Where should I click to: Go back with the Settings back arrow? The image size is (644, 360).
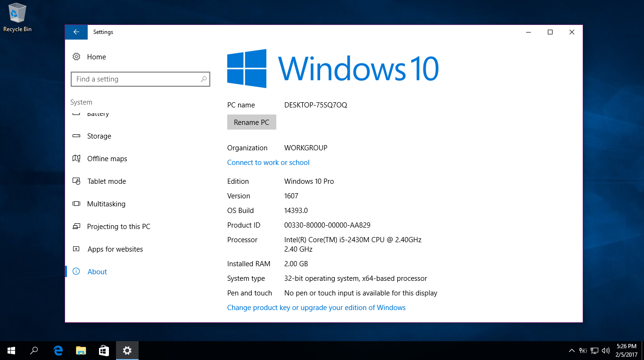click(76, 32)
